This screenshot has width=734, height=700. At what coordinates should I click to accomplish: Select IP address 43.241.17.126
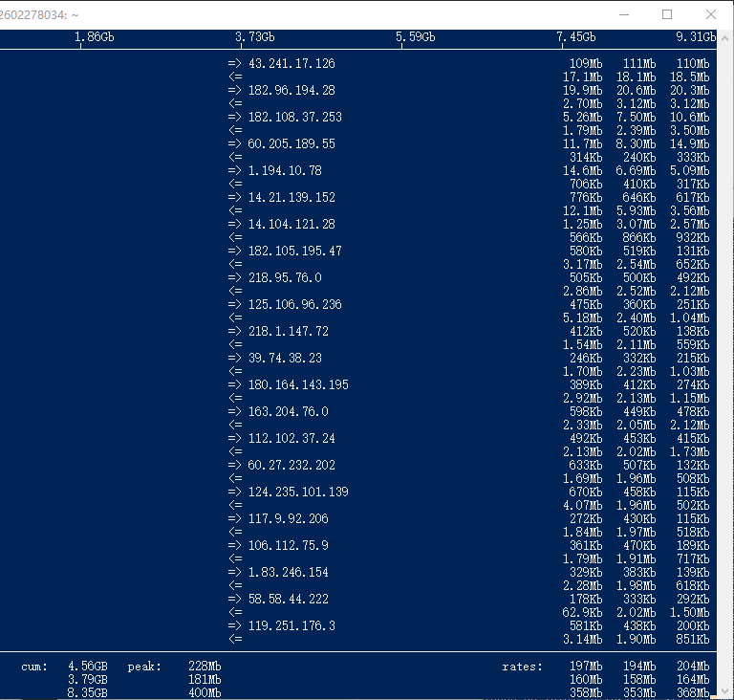pos(291,63)
